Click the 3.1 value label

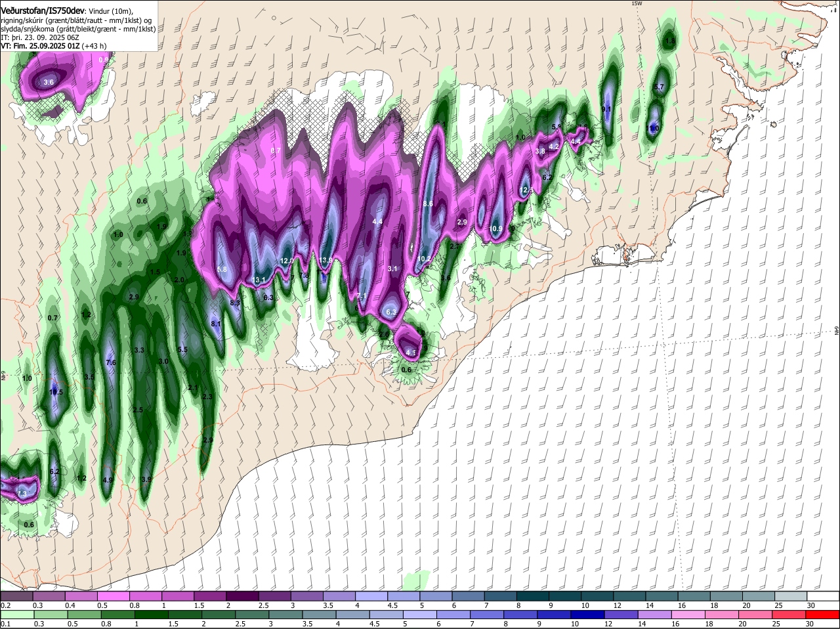[x=392, y=269]
